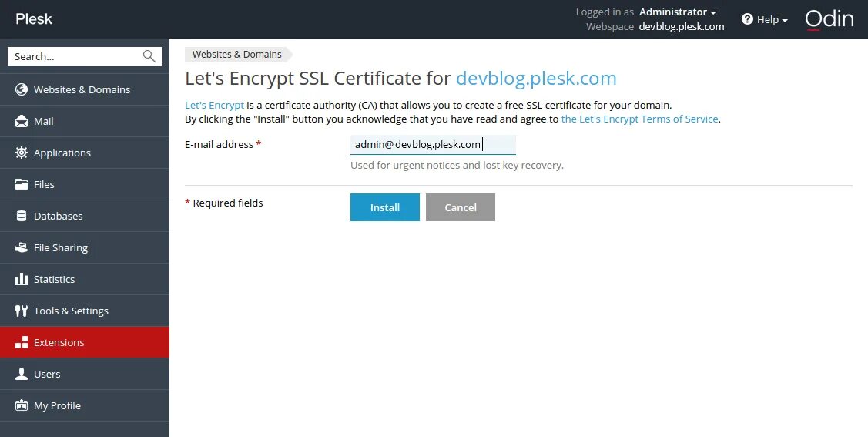Click the devblog.plesk.com domain link in heading

(x=536, y=79)
